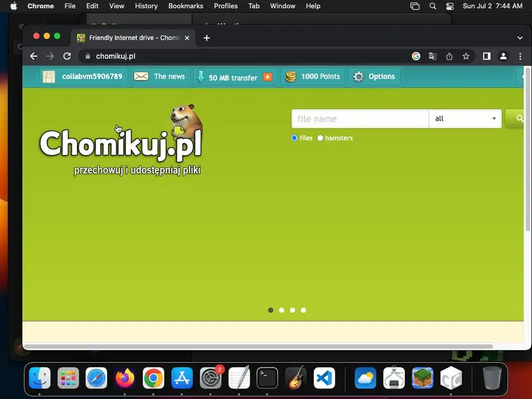Viewport: 532px width, 399px height.
Task: Launch Firefox from the dock
Action: (x=125, y=378)
